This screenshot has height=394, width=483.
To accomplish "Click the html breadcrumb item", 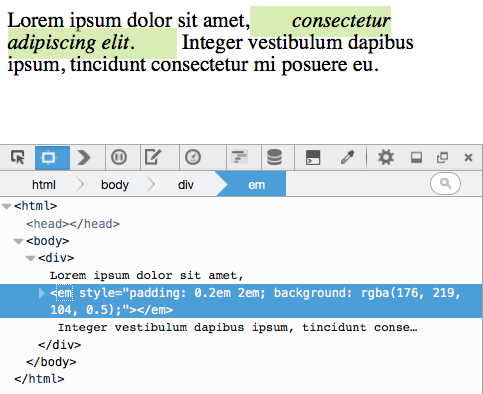I will coord(44,185).
